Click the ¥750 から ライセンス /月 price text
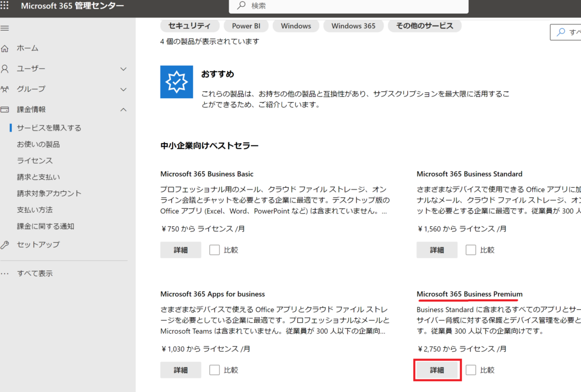 coord(203,229)
